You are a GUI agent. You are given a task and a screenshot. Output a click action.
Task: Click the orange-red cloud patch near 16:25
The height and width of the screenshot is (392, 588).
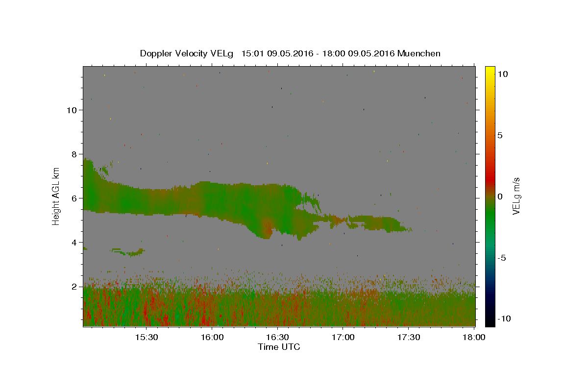point(267,228)
